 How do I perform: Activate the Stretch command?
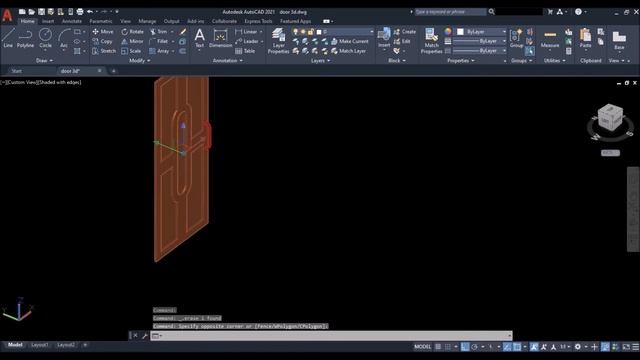(104, 51)
